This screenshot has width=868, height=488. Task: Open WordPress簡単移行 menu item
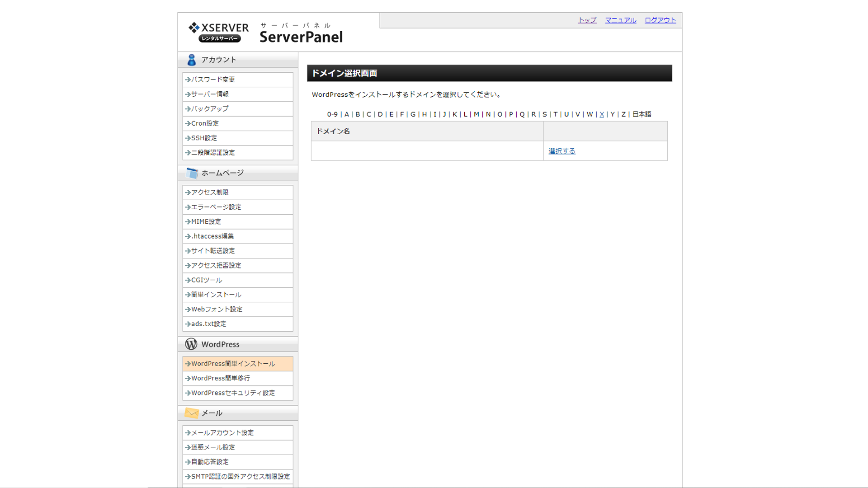pyautogui.click(x=221, y=378)
